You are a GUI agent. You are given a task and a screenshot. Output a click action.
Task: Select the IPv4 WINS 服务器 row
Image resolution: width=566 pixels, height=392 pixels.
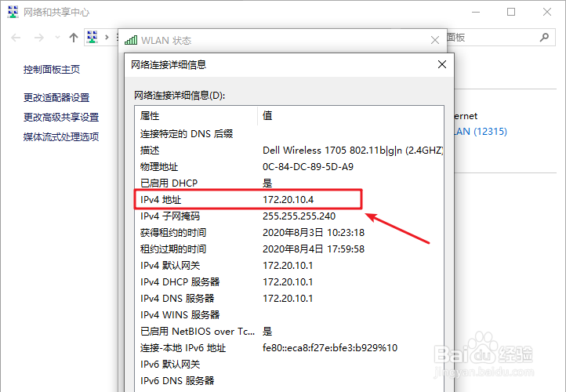coord(288,314)
